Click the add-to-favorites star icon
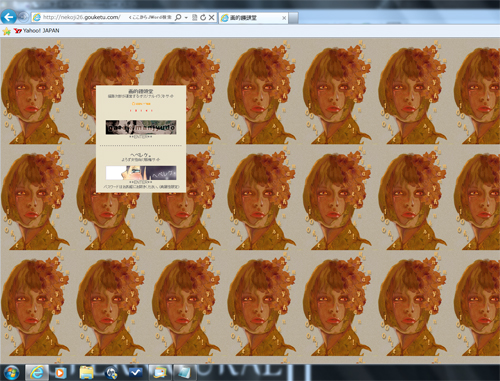 (6, 31)
